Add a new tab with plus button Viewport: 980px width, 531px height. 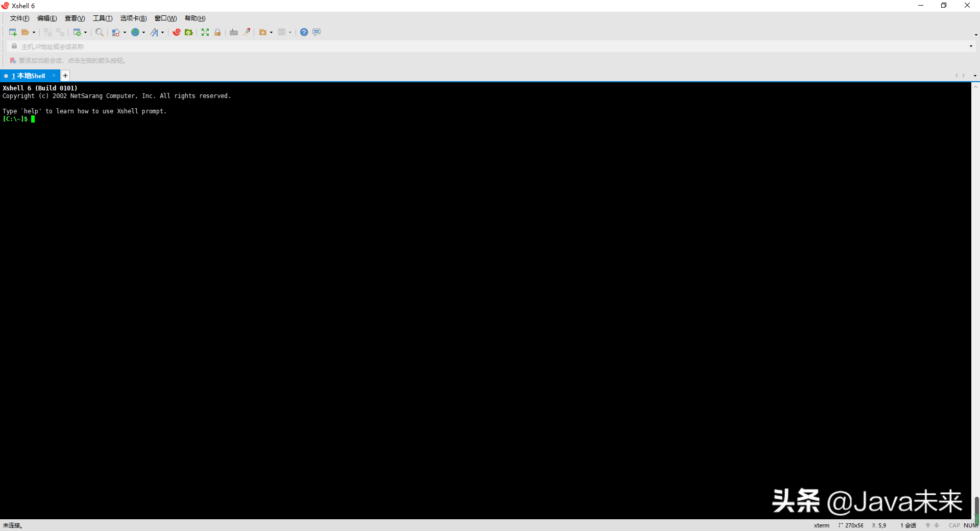point(65,76)
